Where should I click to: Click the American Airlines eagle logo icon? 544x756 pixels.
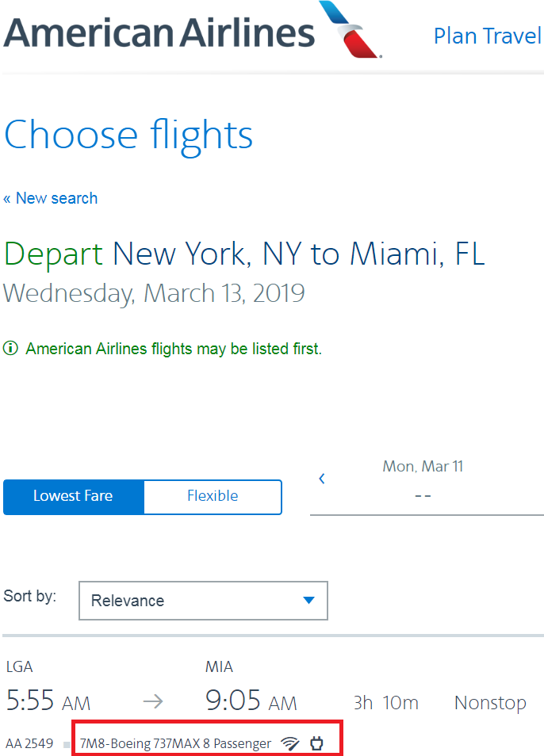(351, 29)
